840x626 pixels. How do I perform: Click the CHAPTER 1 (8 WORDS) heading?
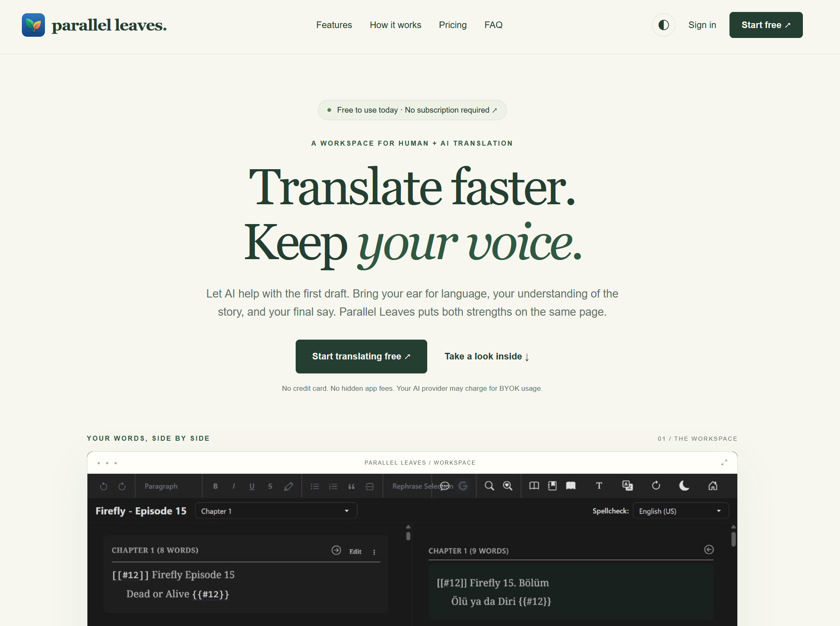click(x=155, y=550)
